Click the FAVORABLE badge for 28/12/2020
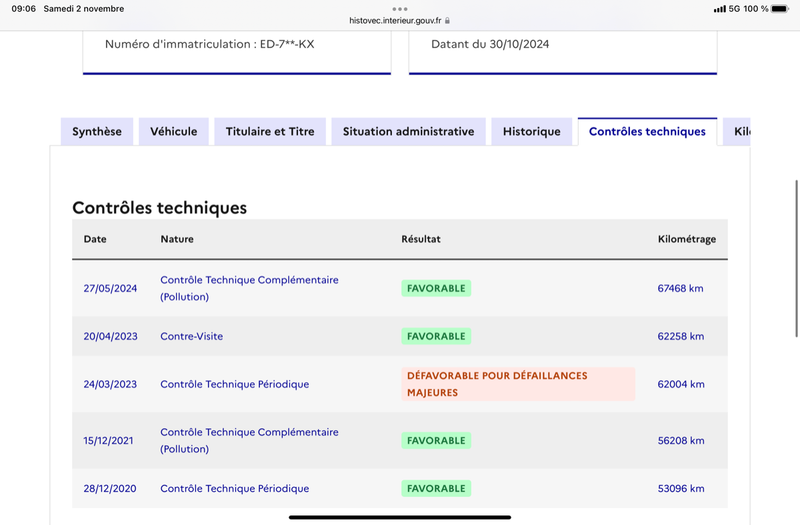Screen dimensions: 800x525 click(436, 488)
